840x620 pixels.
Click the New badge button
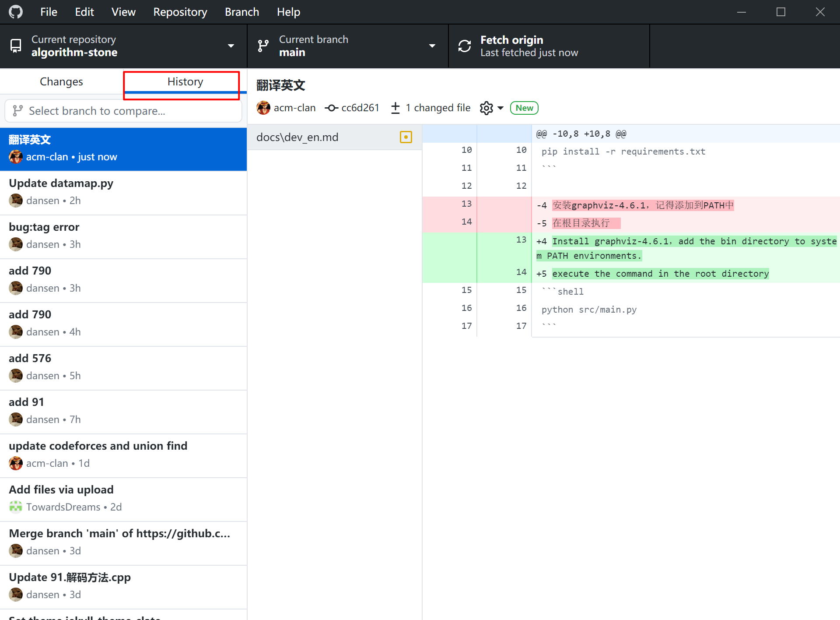pos(524,108)
